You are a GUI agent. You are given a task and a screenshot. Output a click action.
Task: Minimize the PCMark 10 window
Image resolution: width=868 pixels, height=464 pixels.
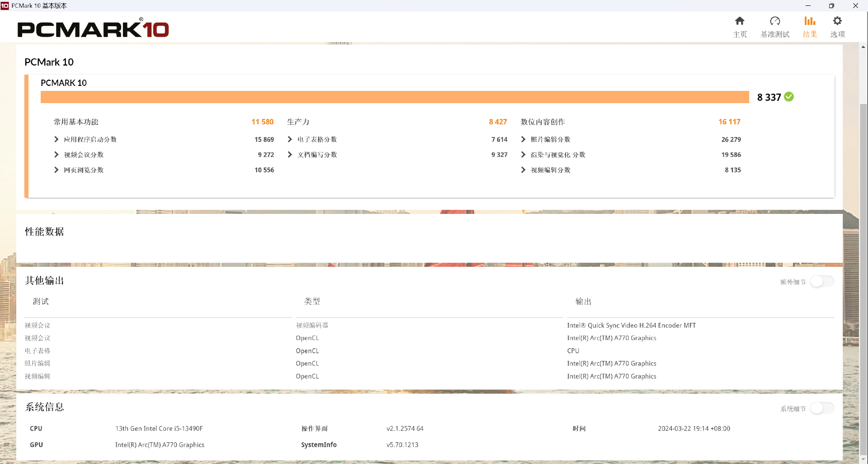808,5
